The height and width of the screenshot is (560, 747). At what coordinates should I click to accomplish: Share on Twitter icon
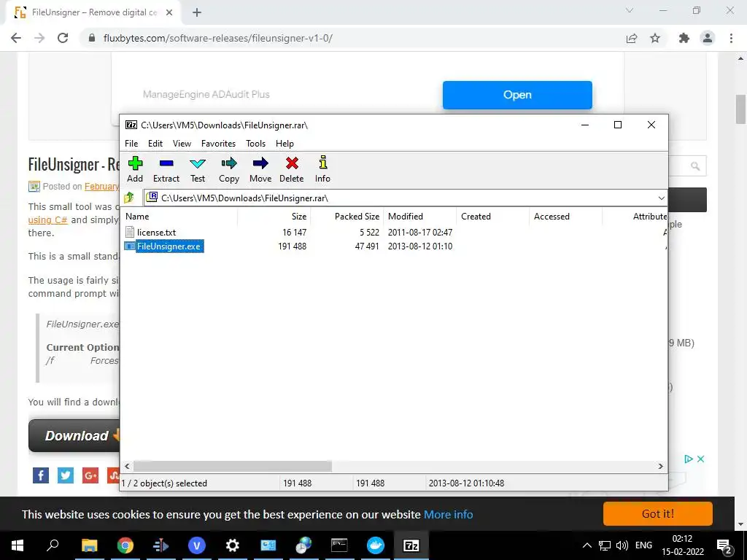click(x=65, y=475)
